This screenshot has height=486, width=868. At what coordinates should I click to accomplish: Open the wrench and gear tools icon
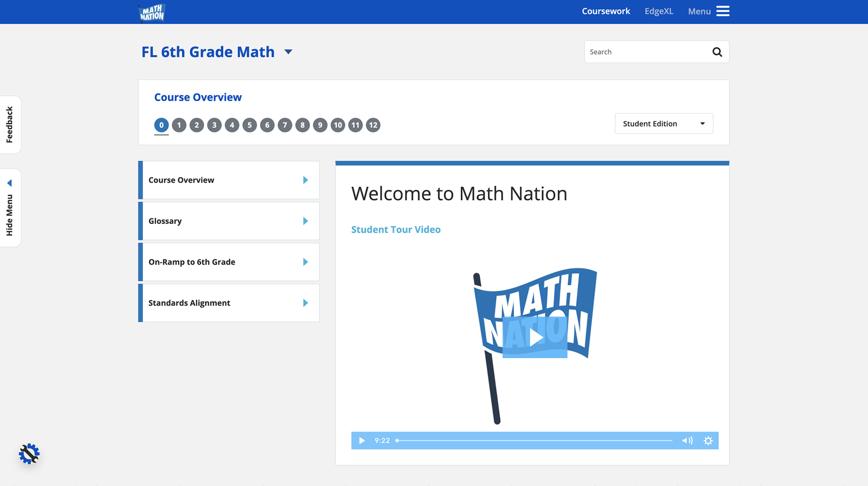[x=29, y=453]
